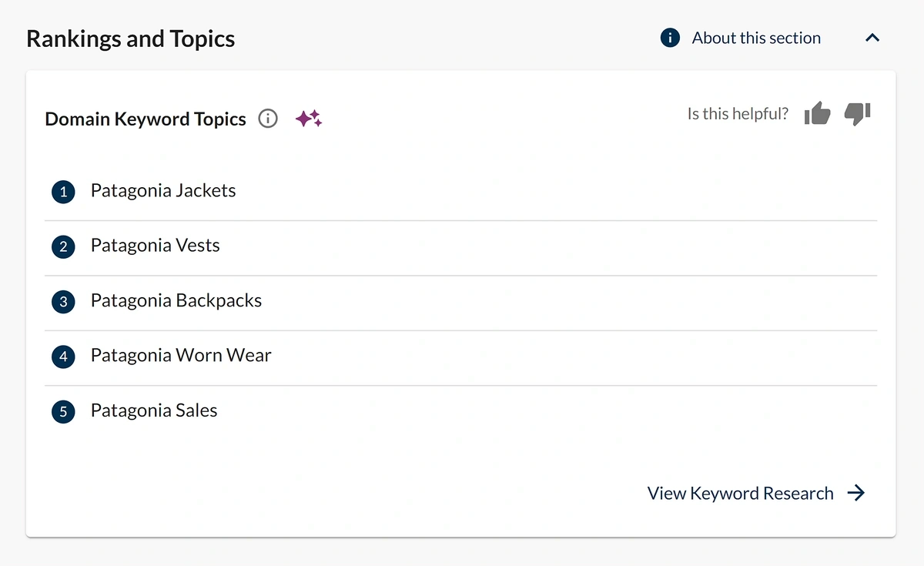924x566 pixels.
Task: Click the Domain Keyword Topics heading
Action: 146,119
